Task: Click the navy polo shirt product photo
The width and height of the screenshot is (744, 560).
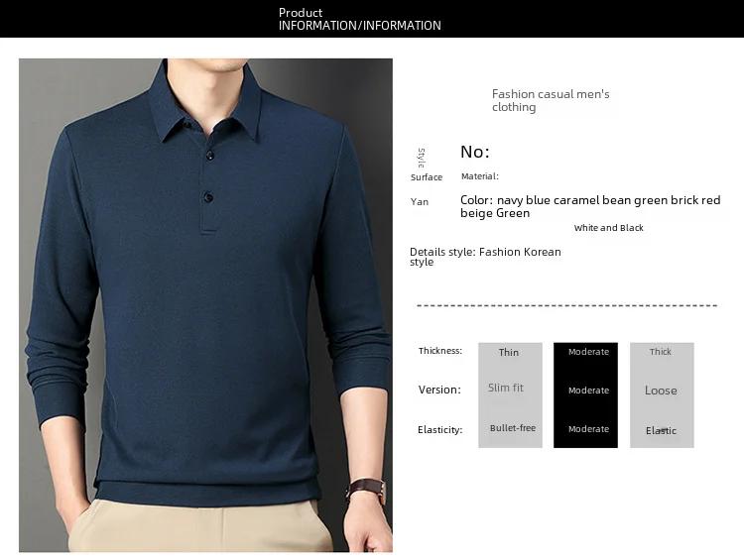Action: [205, 305]
